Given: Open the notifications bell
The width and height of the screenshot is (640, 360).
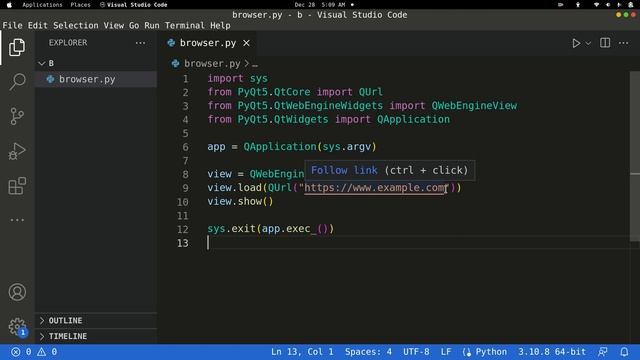Looking at the screenshot, I should point(624,352).
